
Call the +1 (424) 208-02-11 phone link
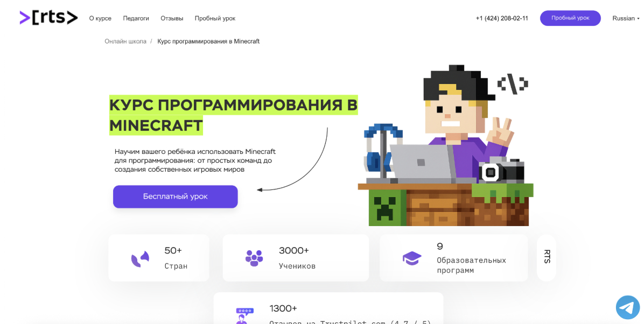(x=502, y=18)
